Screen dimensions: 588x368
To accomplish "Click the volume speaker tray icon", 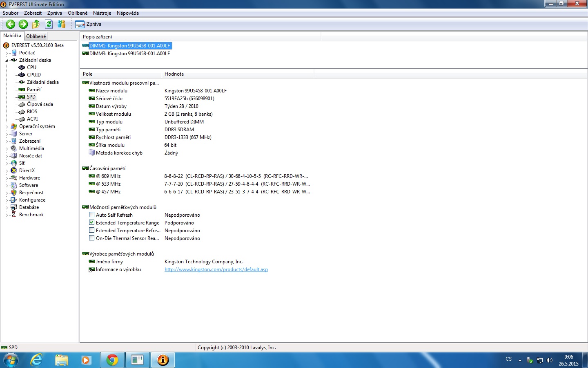I will pyautogui.click(x=550, y=360).
